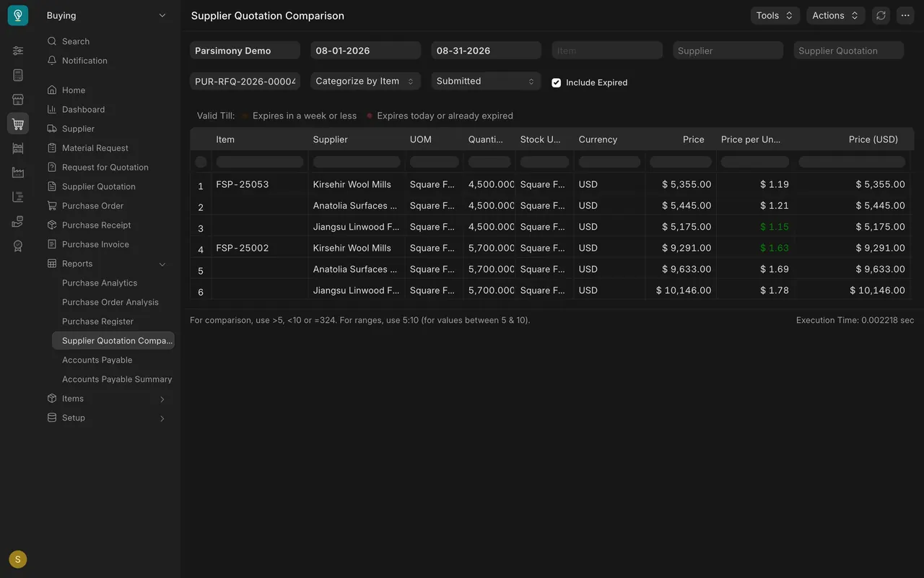Open the Submitted status dropdown

pos(487,81)
